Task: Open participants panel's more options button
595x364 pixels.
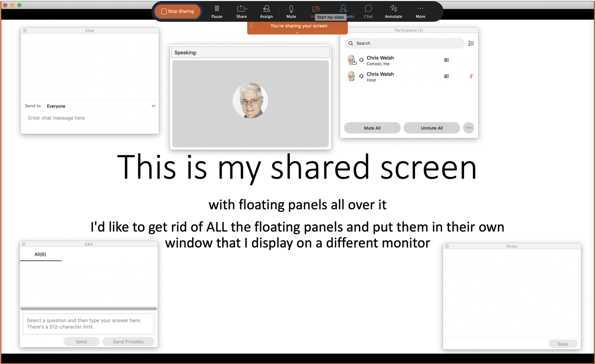Action: 468,128
